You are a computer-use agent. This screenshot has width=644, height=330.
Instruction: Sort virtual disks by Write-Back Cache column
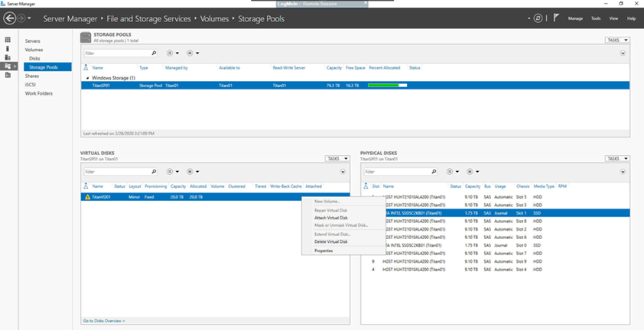[x=286, y=186]
